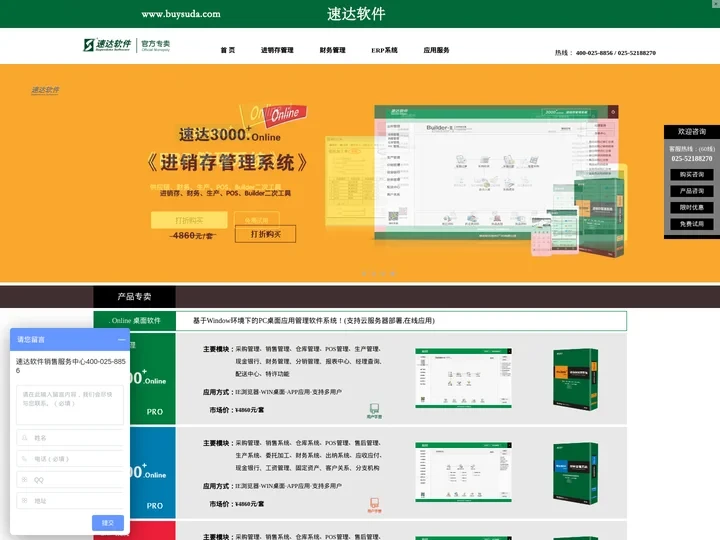The height and width of the screenshot is (540, 720).
Task: Click the 电话（必填） input field
Action: (70, 459)
